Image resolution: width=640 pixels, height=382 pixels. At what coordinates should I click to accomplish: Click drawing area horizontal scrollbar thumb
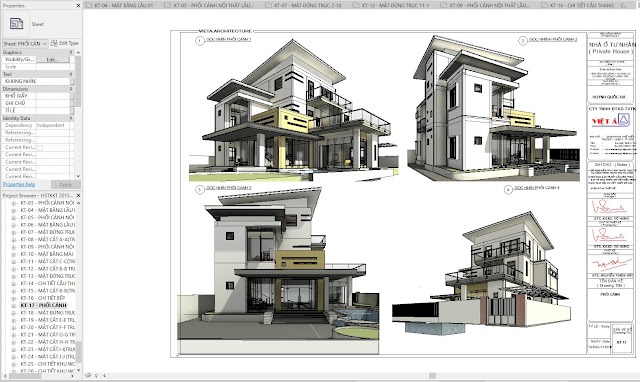click(432, 376)
